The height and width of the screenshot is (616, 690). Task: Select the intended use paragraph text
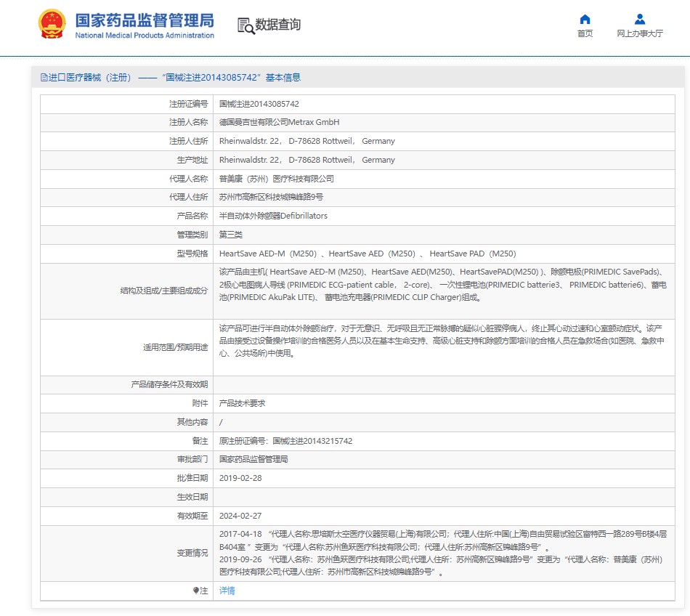[442, 341]
